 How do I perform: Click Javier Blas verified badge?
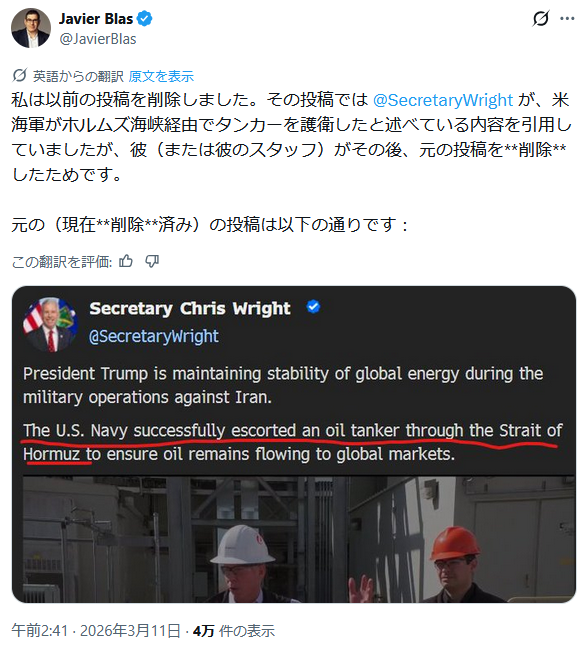pos(144,19)
